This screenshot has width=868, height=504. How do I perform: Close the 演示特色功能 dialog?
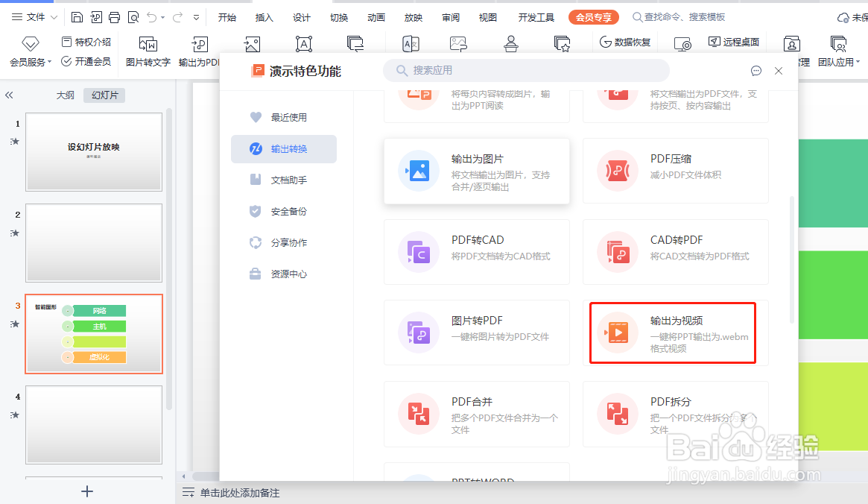(x=779, y=71)
